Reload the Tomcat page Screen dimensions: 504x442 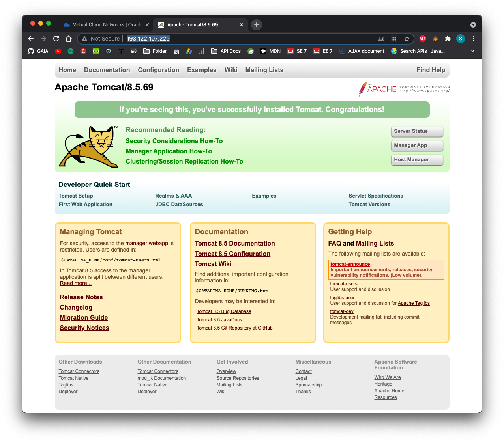56,39
